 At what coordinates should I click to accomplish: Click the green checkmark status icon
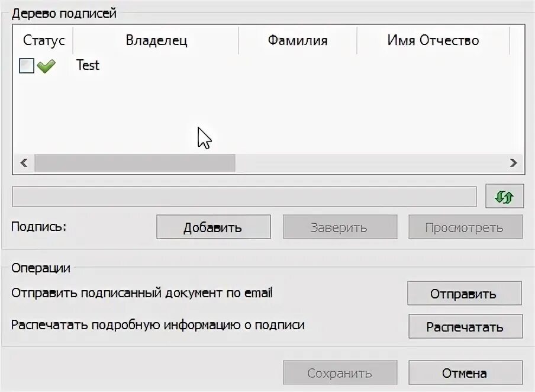point(46,66)
